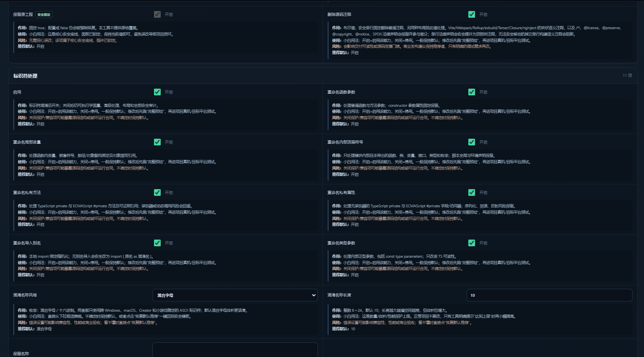Screen dimensions: 644x357
Task: Click the 重命名导入别名 label
Action: 27,243
